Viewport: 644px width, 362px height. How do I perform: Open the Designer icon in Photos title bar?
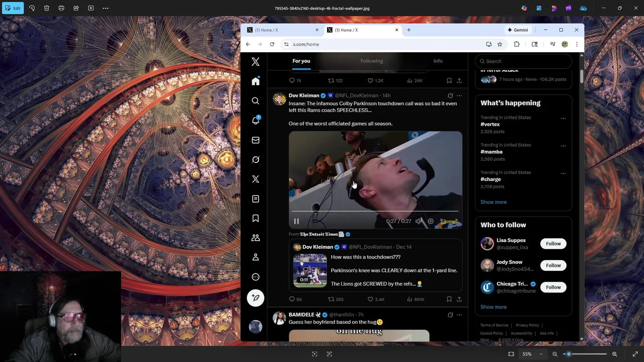(554, 8)
